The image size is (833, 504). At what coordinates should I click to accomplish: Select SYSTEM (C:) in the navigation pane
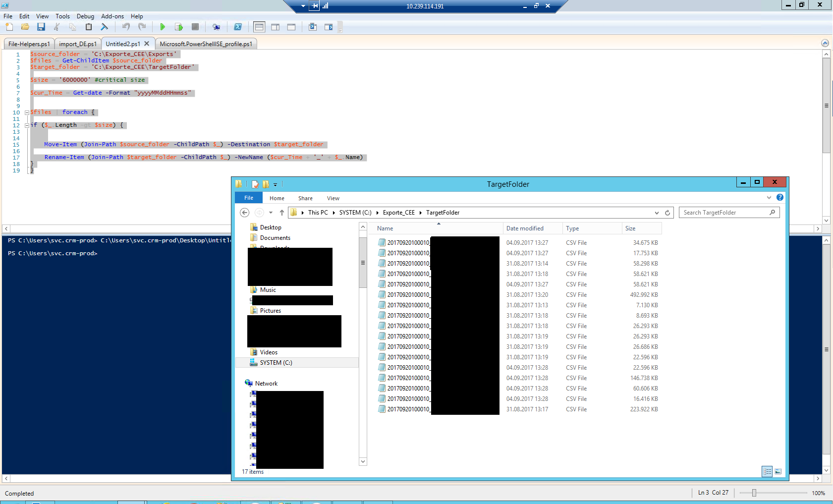(x=276, y=363)
